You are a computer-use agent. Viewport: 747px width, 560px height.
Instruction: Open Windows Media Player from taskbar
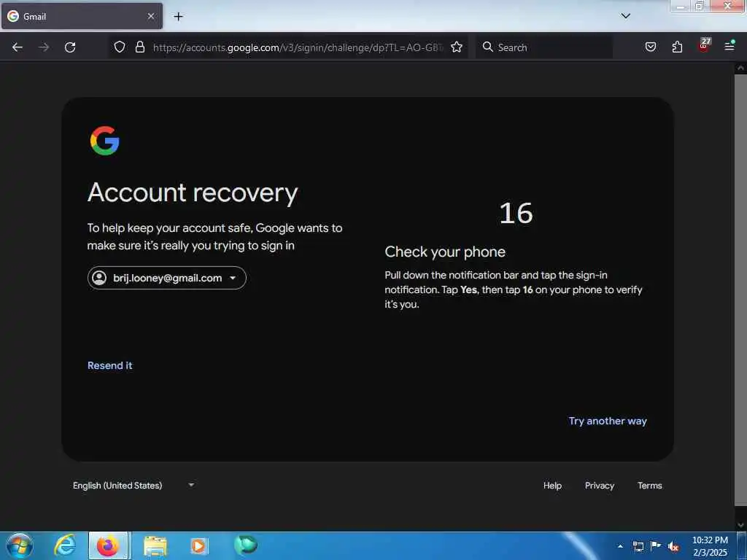pos(198,546)
